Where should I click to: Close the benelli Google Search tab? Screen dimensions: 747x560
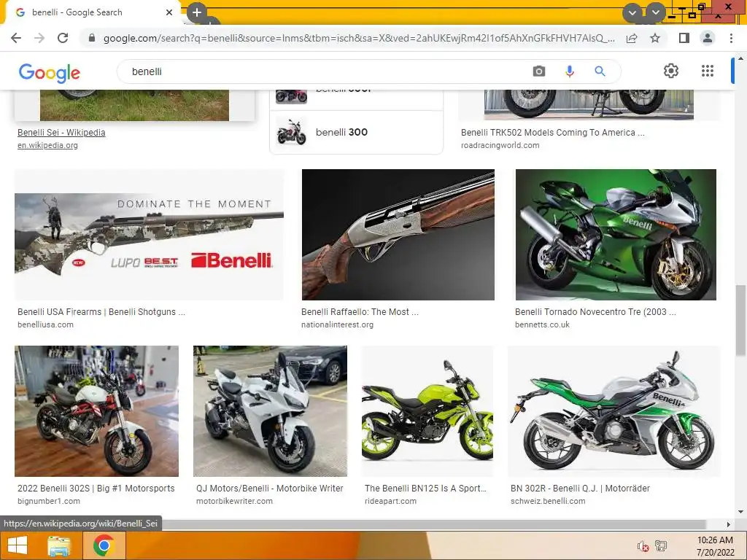(x=169, y=12)
